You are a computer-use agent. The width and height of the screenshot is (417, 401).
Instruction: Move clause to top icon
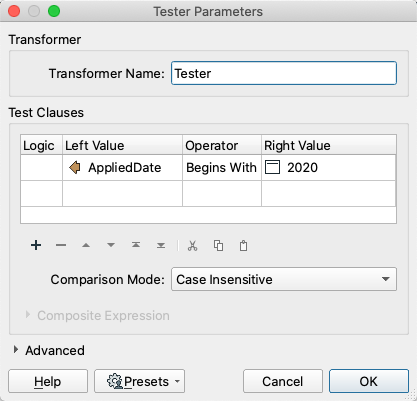[136, 245]
